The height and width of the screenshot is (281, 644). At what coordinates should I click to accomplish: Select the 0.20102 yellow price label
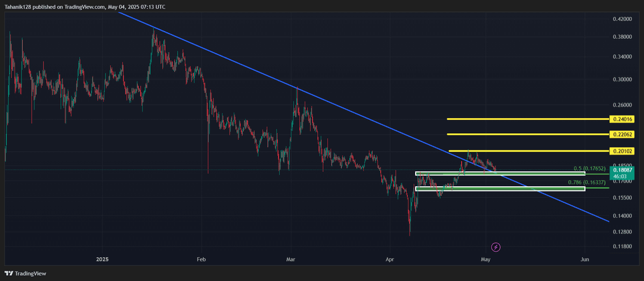coord(623,151)
